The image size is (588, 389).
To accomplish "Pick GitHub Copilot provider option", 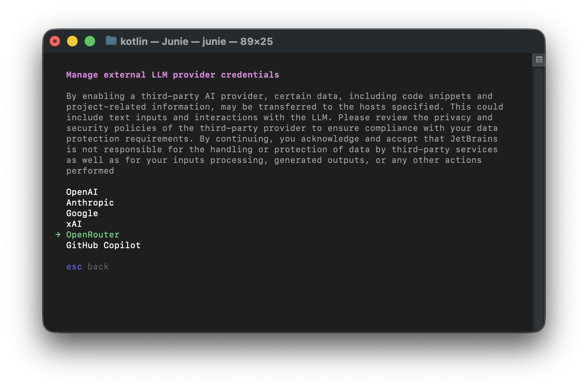I will click(103, 245).
